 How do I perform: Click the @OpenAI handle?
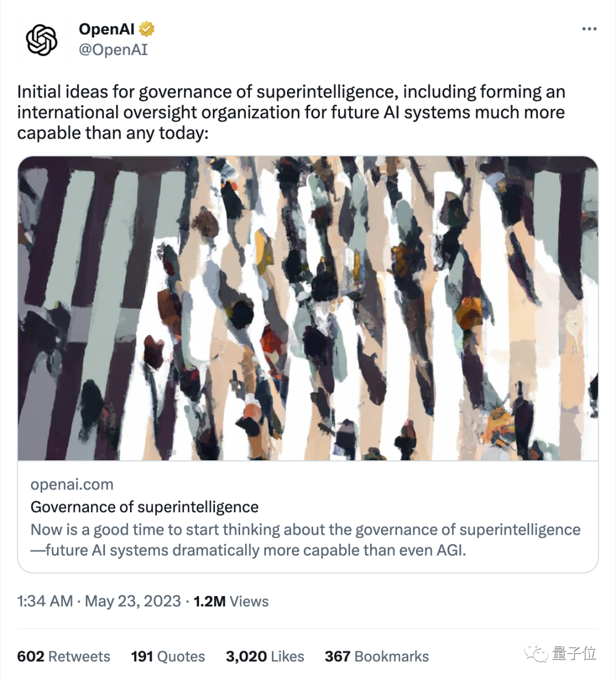click(x=113, y=50)
